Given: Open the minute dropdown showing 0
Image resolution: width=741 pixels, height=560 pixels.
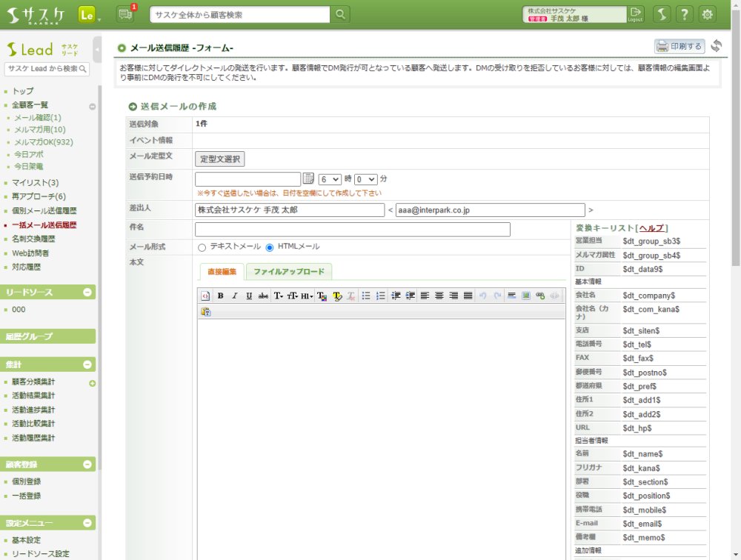Looking at the screenshot, I should tap(365, 179).
